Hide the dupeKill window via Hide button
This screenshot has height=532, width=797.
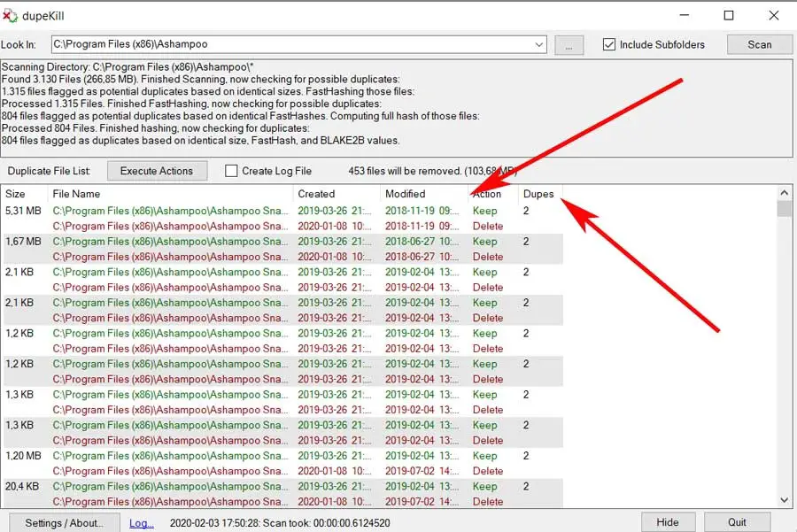667,522
